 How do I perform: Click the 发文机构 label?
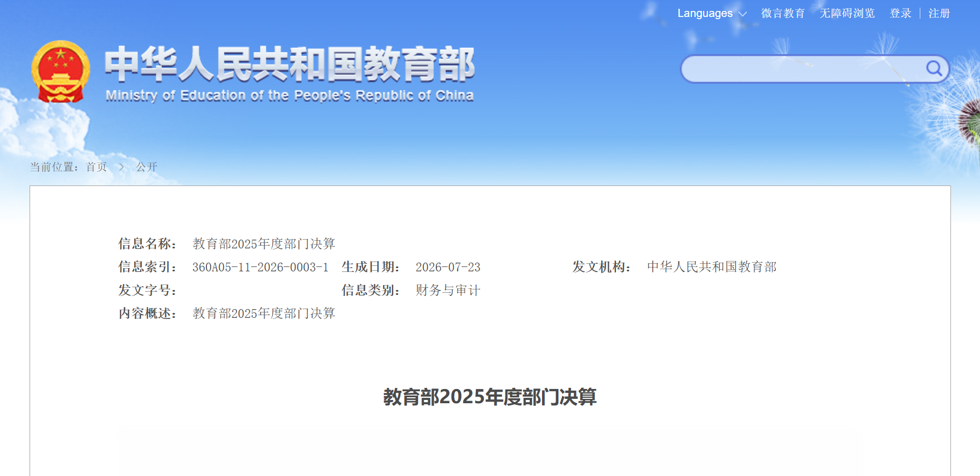(x=602, y=267)
